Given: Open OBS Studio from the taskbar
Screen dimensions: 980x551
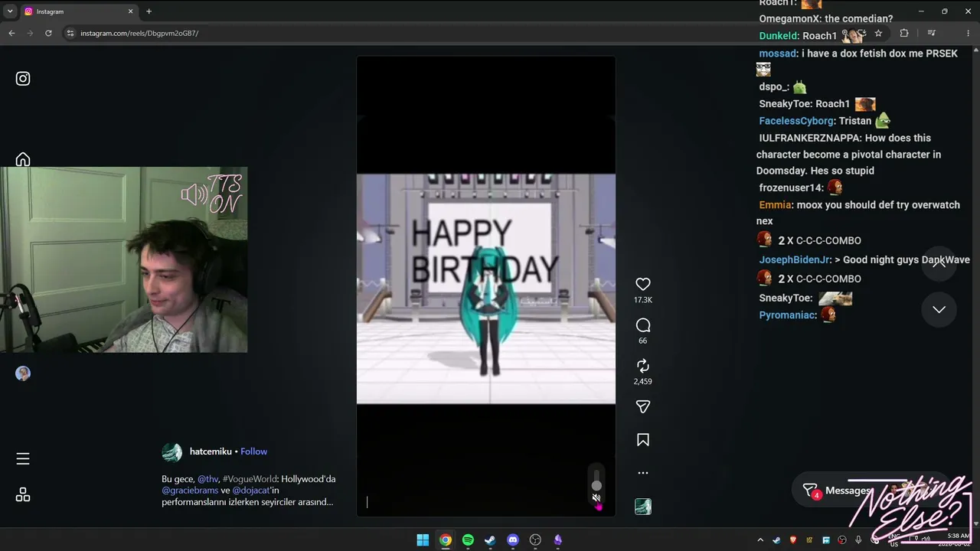Looking at the screenshot, I should [x=535, y=540].
